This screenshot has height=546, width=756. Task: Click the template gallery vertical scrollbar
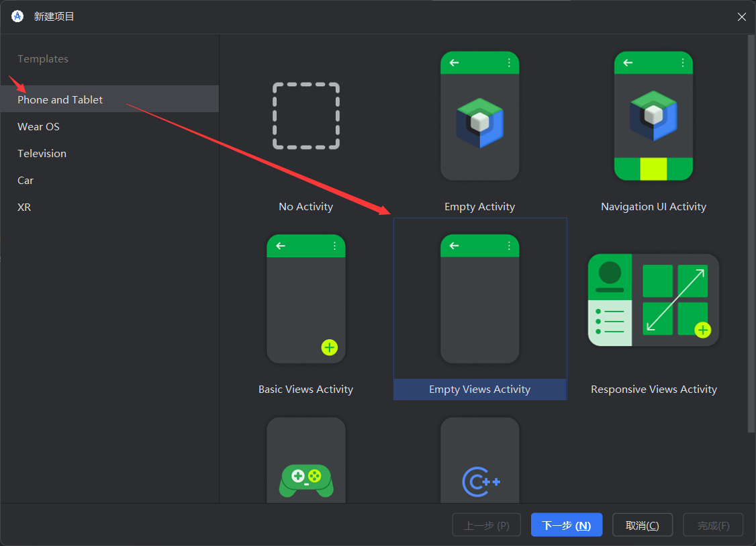[751, 234]
